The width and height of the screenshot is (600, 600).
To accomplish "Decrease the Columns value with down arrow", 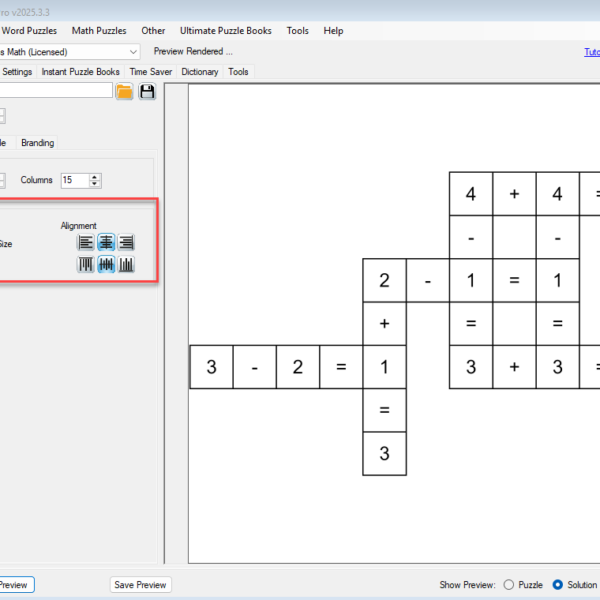I will 95,185.
